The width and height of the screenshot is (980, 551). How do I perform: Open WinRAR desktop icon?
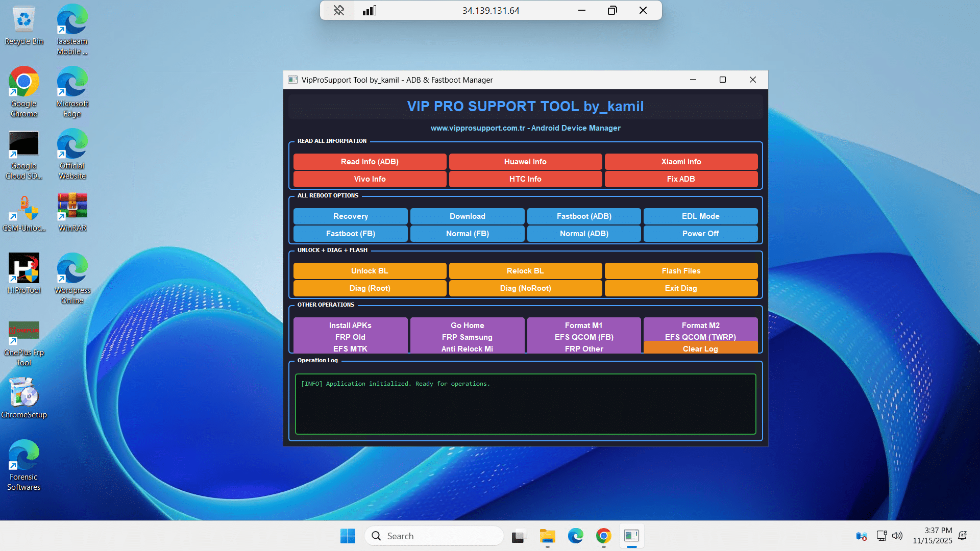coord(72,207)
